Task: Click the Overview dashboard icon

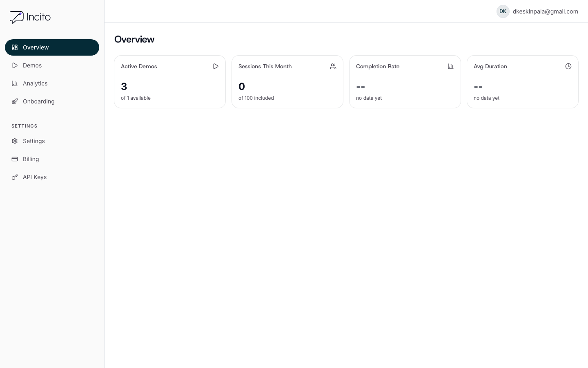Action: [x=15, y=47]
